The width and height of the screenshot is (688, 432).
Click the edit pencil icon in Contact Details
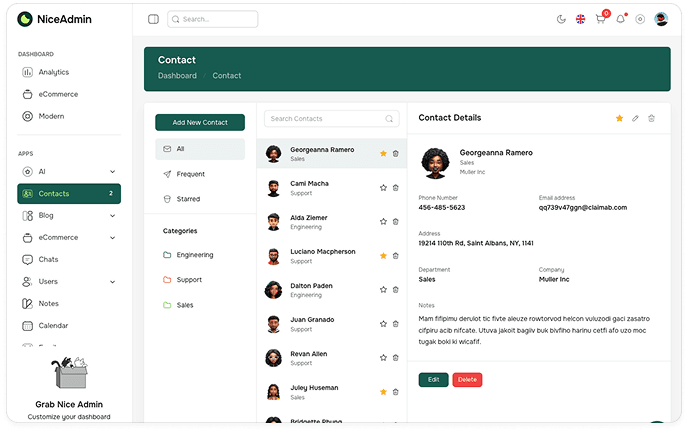click(635, 118)
